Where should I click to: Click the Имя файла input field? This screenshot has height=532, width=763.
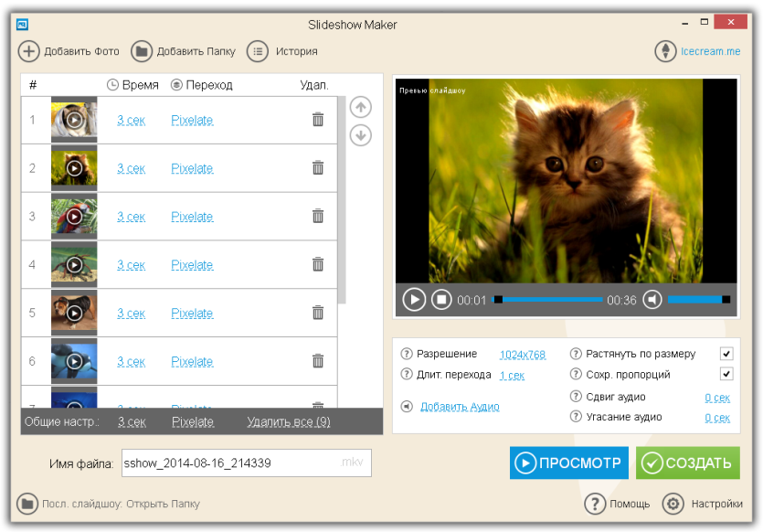[246, 463]
